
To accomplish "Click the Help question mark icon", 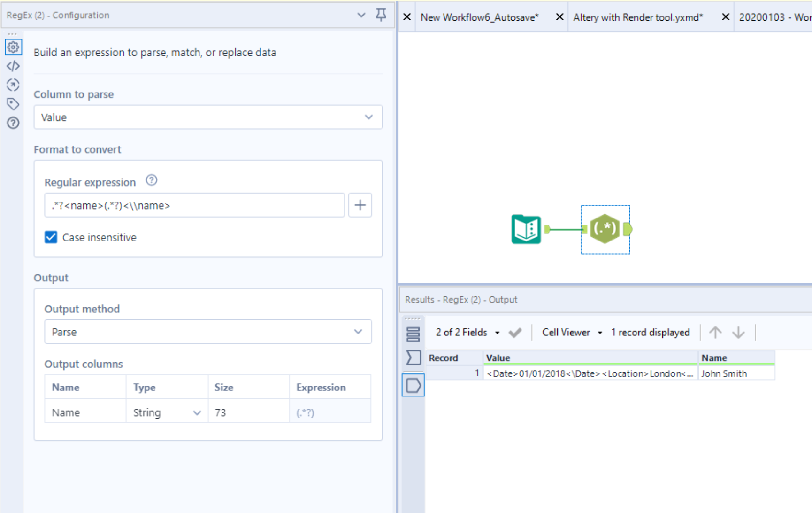I will (13, 123).
